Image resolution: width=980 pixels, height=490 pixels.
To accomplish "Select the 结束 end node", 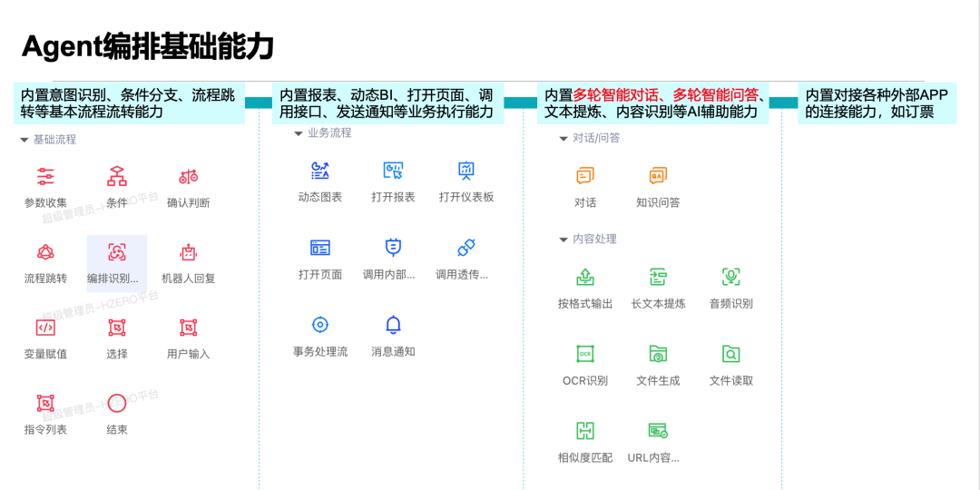I will [x=117, y=404].
